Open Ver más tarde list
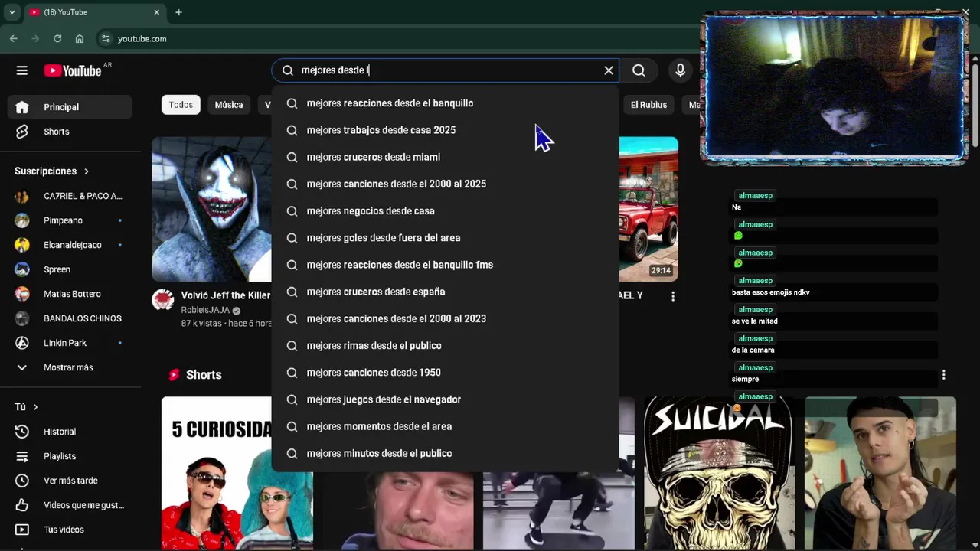The width and height of the screenshot is (980, 551). tap(70, 481)
